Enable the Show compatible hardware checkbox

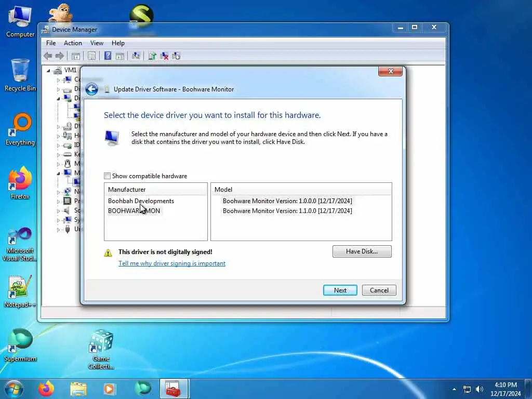click(107, 176)
